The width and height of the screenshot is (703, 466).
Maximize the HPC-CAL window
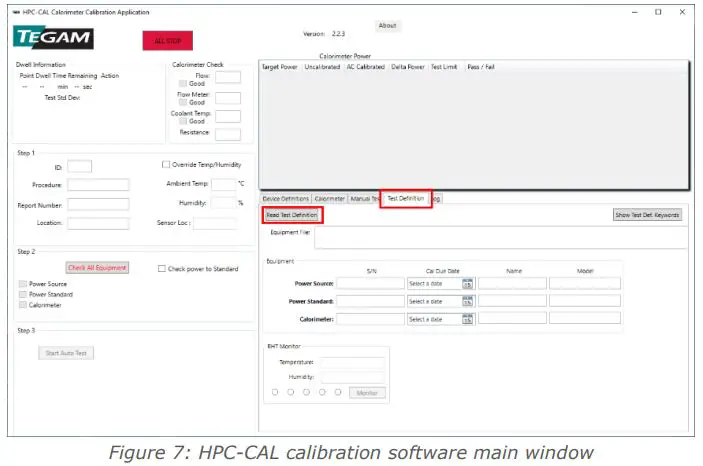(x=658, y=12)
